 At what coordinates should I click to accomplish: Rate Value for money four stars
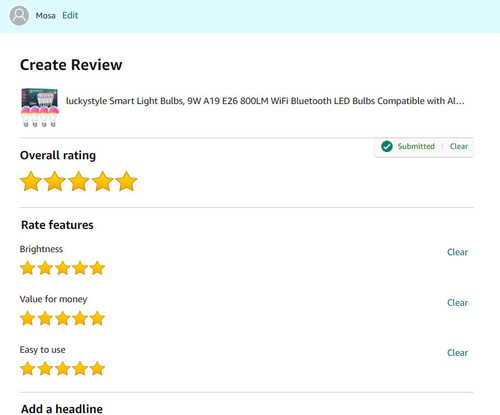(x=80, y=318)
